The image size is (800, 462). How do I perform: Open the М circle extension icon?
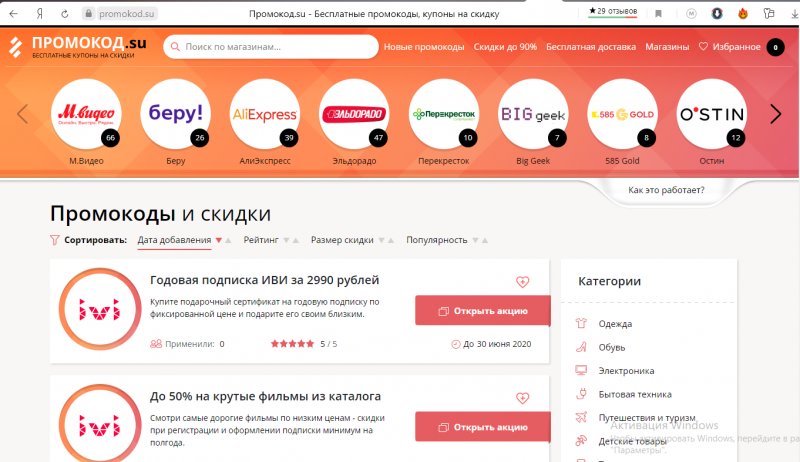pos(691,14)
